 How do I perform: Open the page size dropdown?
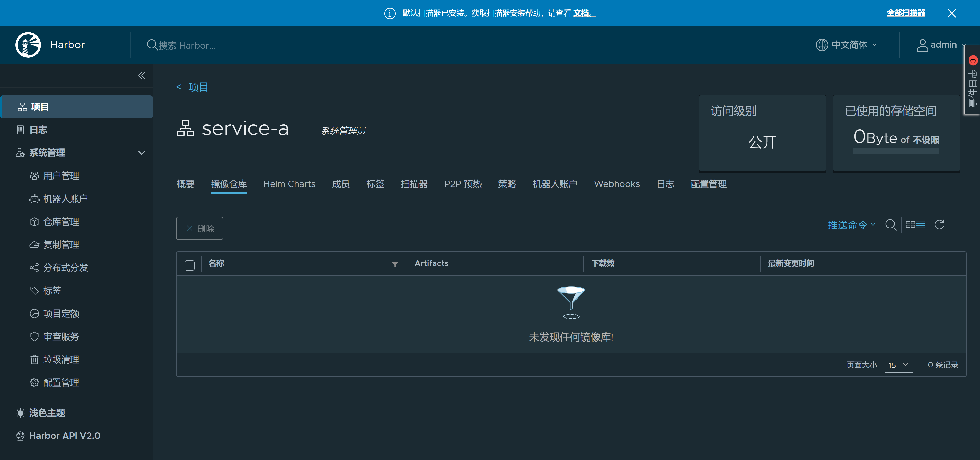pos(898,365)
